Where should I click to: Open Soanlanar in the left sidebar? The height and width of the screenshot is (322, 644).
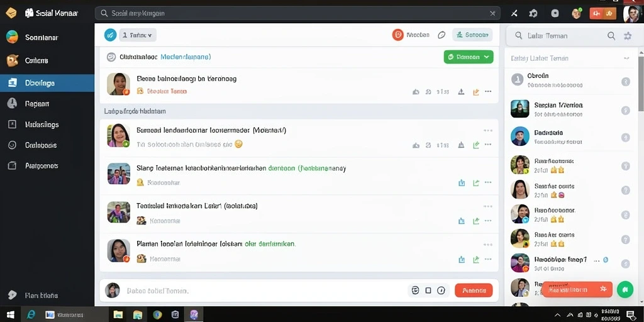47,37
